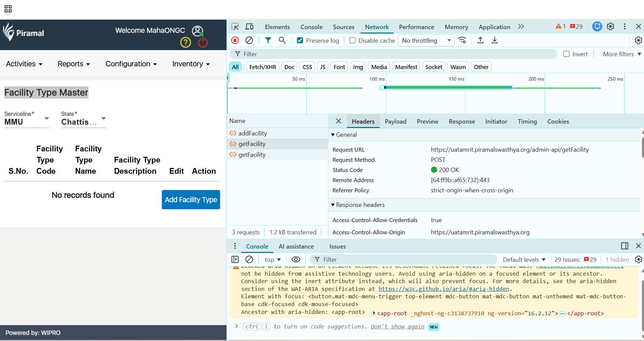Open the Configuration menu
The width and height of the screenshot is (644, 341).
click(131, 64)
